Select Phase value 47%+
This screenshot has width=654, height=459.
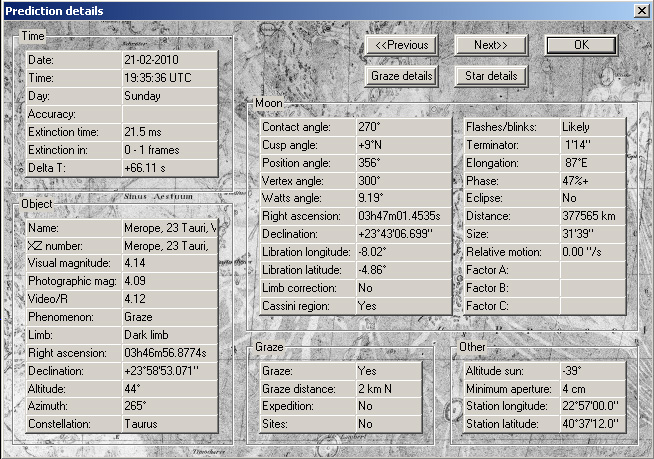[593, 181]
